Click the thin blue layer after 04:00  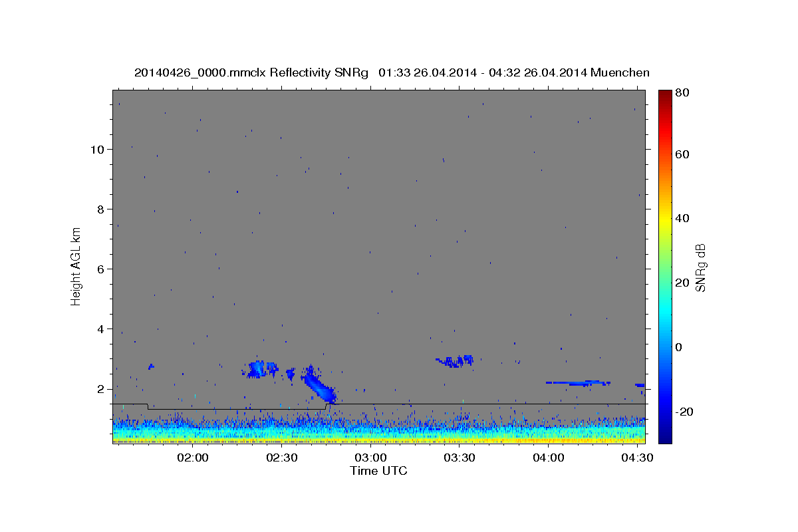point(577,383)
